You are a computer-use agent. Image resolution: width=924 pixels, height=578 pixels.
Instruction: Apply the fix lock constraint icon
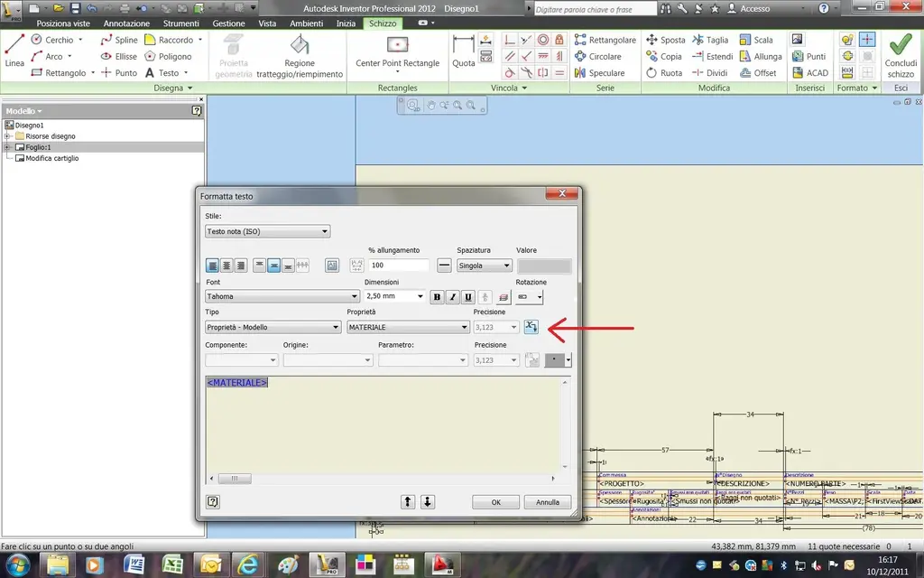(x=559, y=40)
